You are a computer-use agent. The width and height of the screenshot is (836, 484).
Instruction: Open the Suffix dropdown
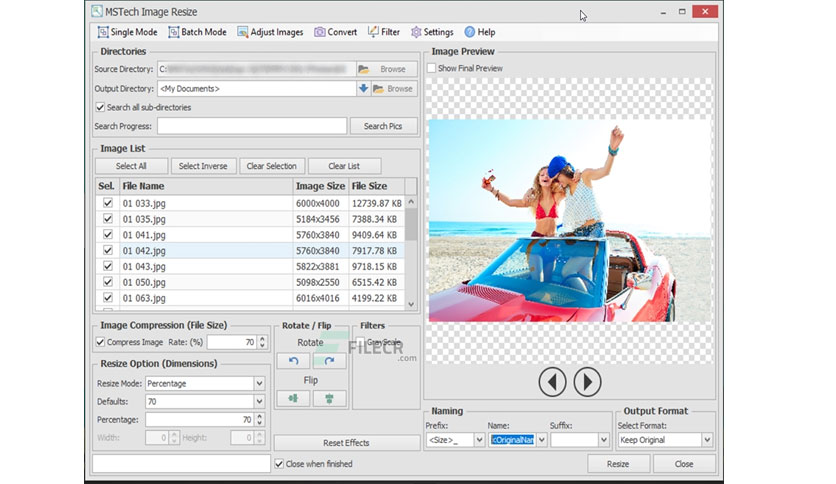(604, 440)
